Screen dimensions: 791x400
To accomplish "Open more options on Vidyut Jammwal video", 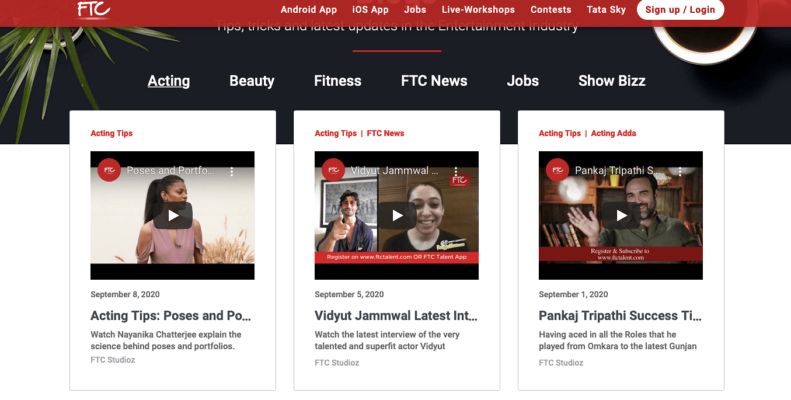I will (456, 171).
